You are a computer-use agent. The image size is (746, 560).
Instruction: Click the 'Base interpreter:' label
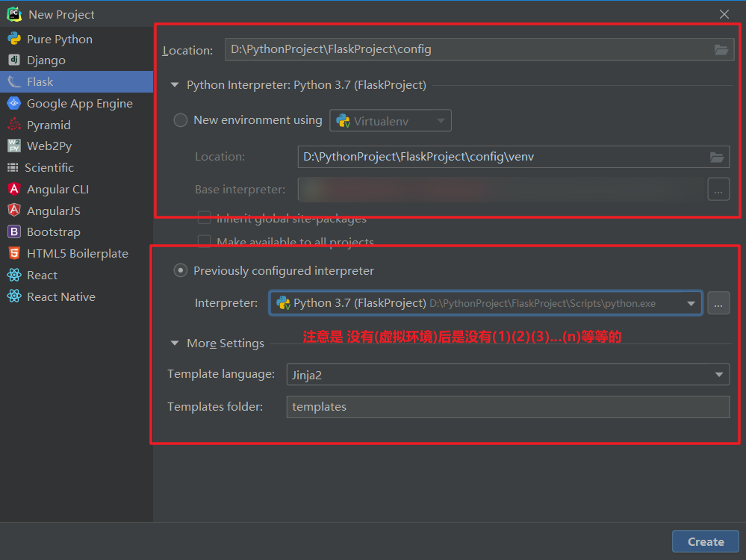pyautogui.click(x=240, y=190)
